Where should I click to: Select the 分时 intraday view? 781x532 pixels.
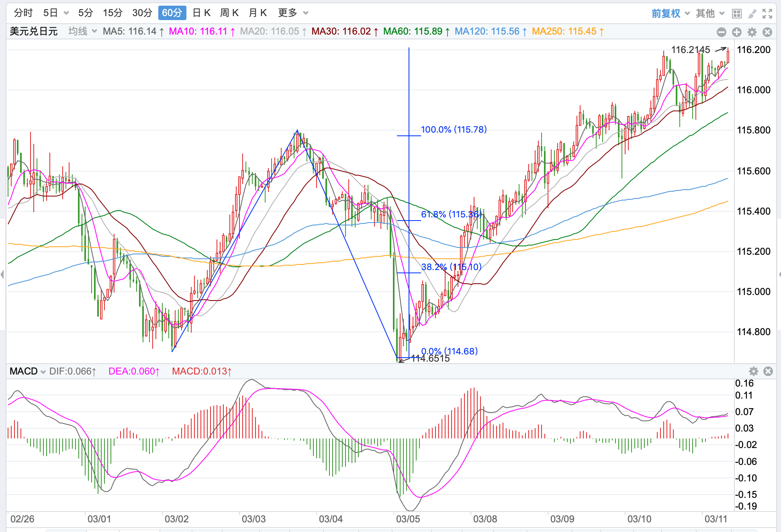23,13
